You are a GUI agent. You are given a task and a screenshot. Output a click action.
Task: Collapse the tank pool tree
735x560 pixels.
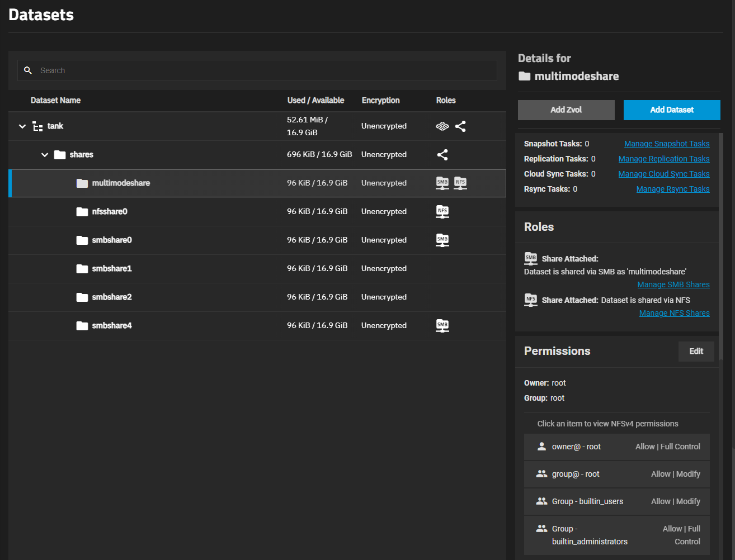click(22, 126)
